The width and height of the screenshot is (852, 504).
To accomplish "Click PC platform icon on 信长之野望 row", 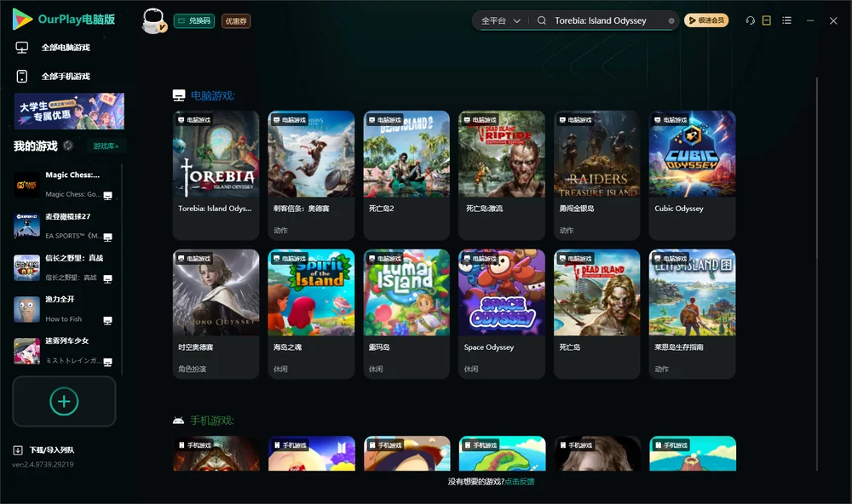I will click(x=107, y=278).
